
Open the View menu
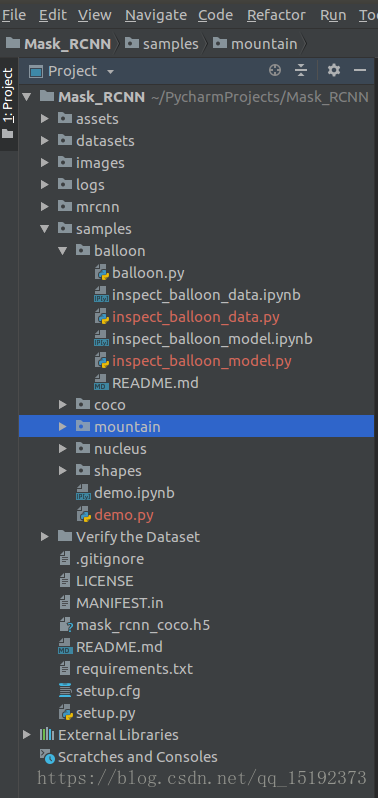coord(95,15)
